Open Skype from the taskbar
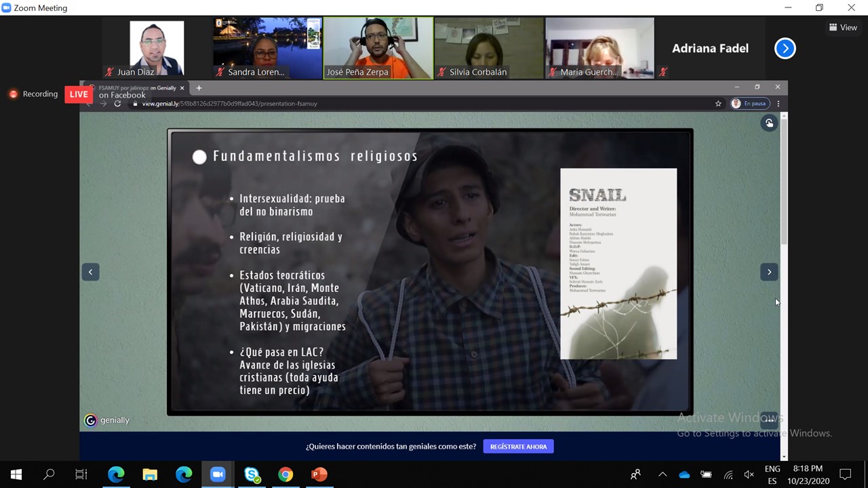This screenshot has width=868, height=488. click(252, 474)
